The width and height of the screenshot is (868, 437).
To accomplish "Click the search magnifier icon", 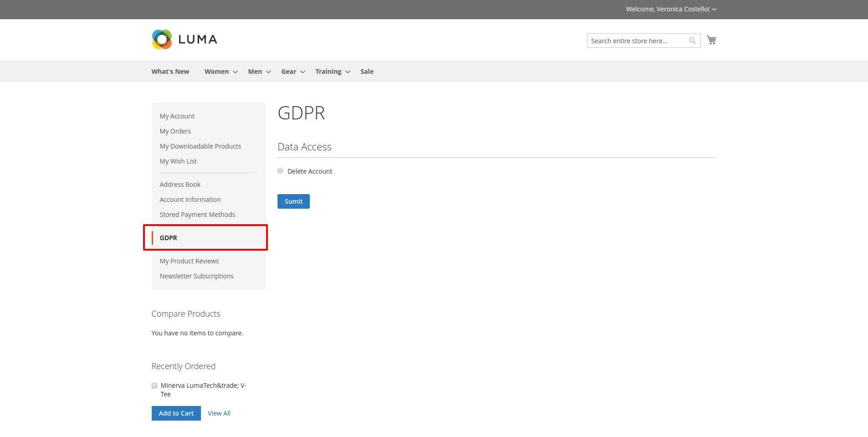I will point(692,41).
